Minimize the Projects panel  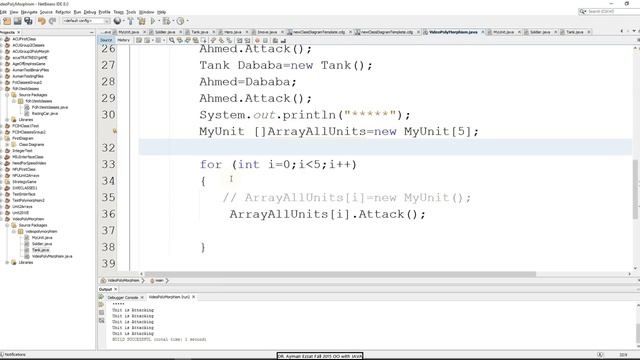(91, 32)
